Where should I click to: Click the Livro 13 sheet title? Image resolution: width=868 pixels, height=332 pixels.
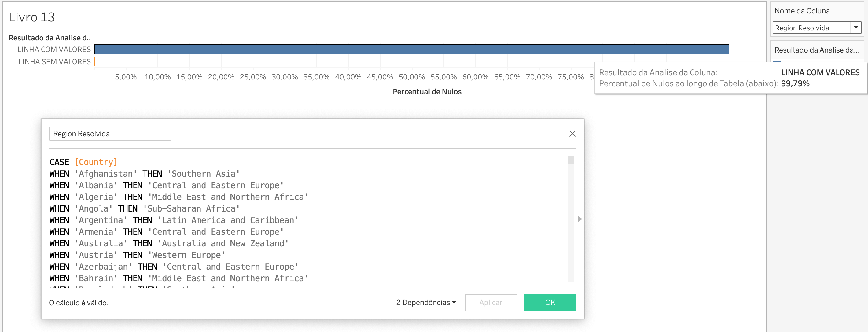click(32, 17)
